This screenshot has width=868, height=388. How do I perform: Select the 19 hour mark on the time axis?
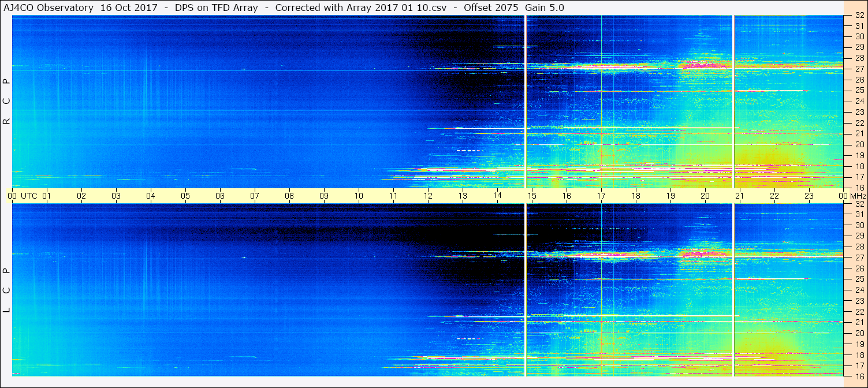(670, 196)
